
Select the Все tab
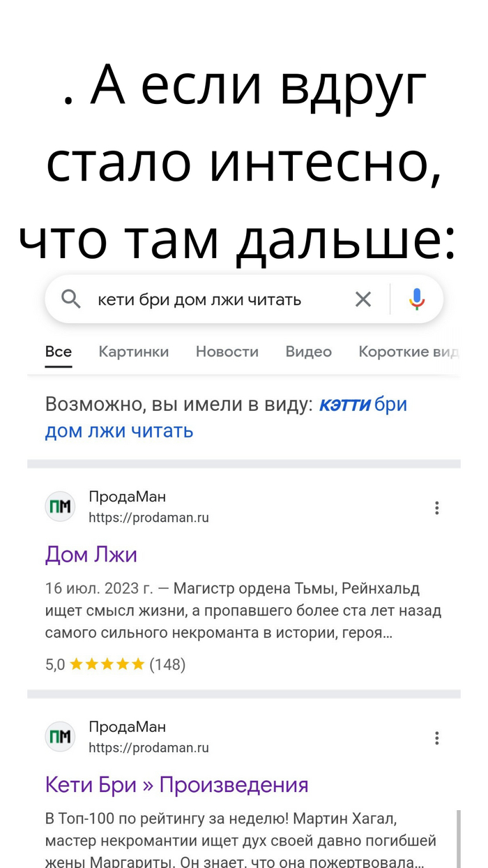(x=59, y=352)
